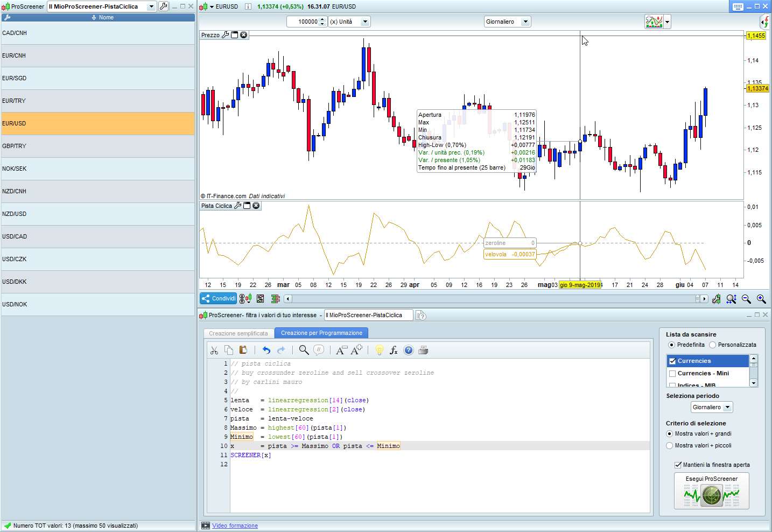Redo the last undone code edit

tap(280, 351)
